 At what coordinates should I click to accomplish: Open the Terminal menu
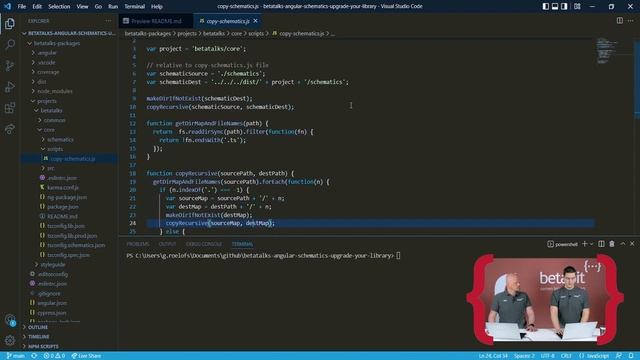tap(134, 7)
